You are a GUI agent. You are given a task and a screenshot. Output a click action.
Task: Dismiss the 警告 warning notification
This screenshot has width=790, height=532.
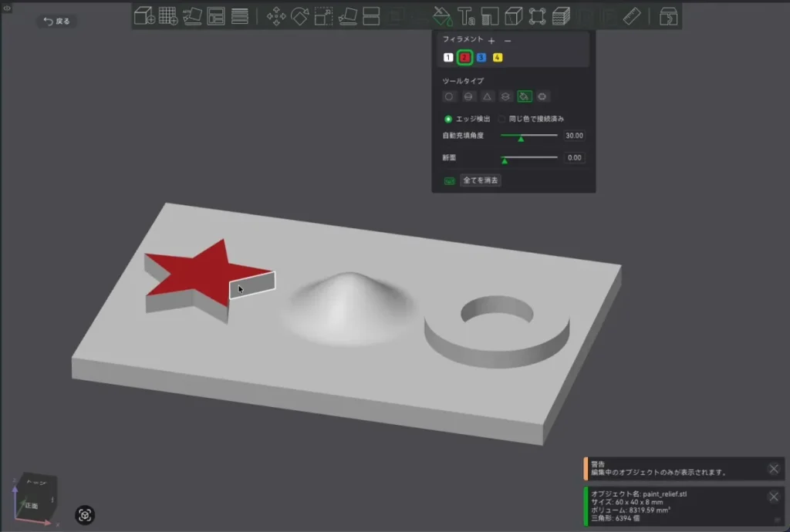pos(774,469)
